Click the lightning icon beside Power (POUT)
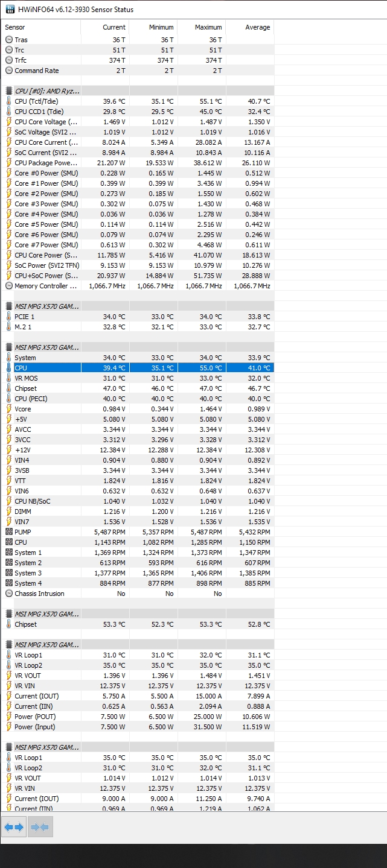The image size is (387, 868). pyautogui.click(x=8, y=717)
